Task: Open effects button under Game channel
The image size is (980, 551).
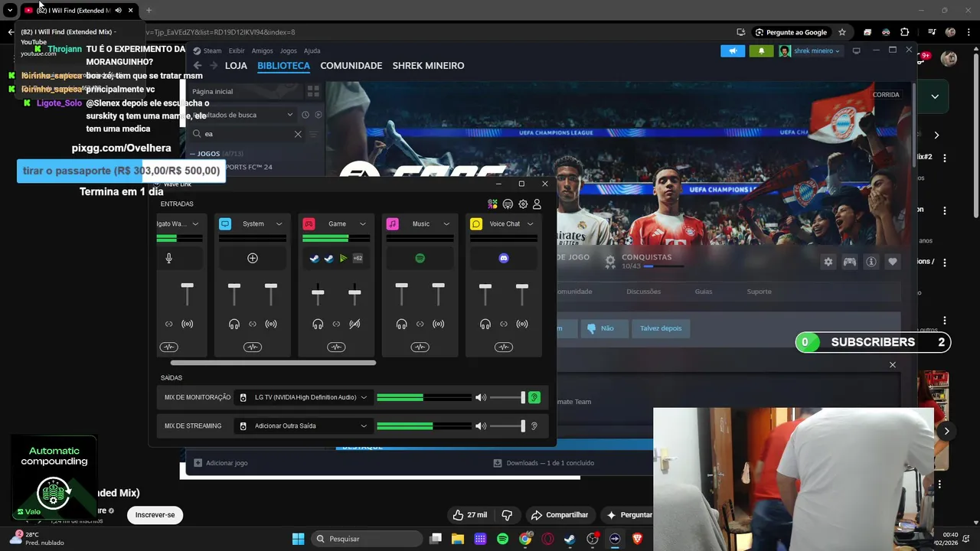Action: tap(336, 347)
